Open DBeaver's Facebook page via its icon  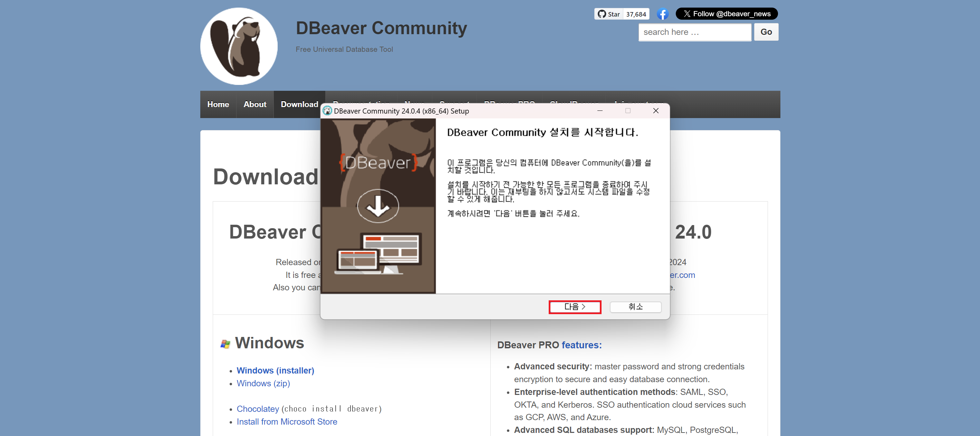[x=663, y=14]
